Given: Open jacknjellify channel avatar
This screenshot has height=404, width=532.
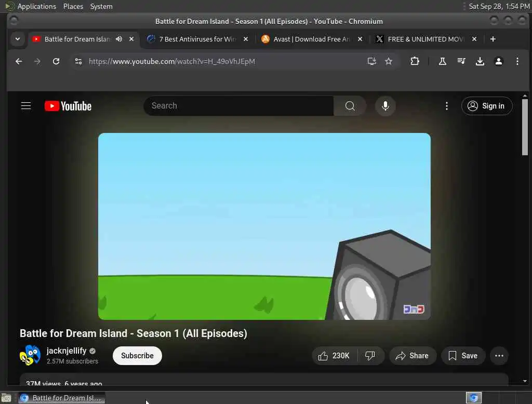Looking at the screenshot, I should coord(30,356).
